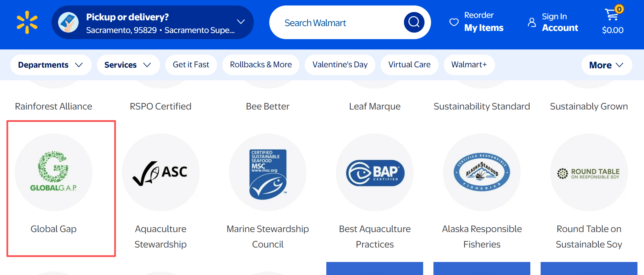Click the Reorder My Items heart icon
The height and width of the screenshot is (275, 644).
454,22
